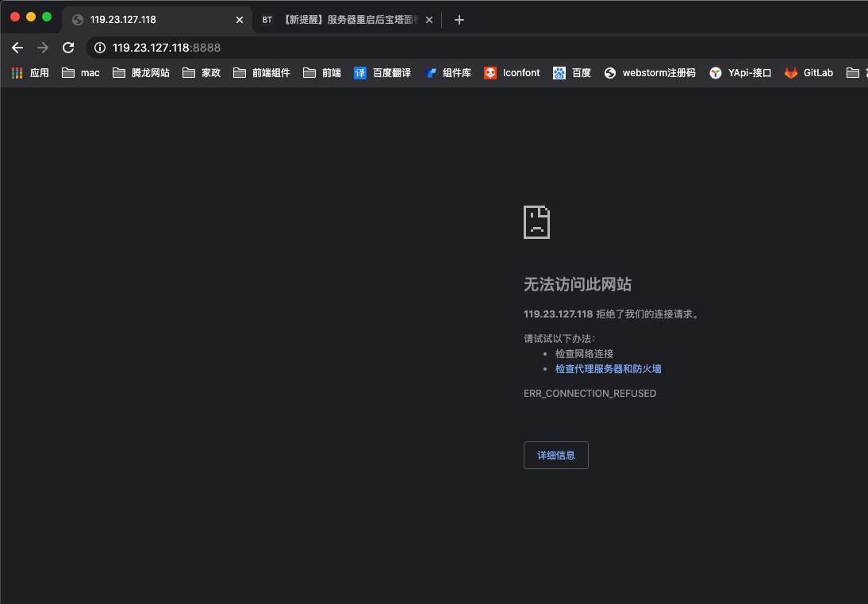Switch to the 119.23.127.118 tab
868x604 pixels.
[x=156, y=20]
